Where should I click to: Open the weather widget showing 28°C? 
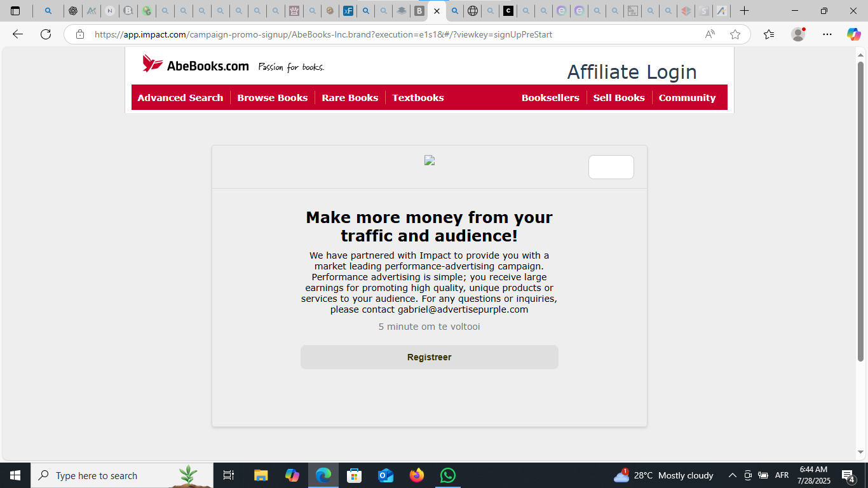(663, 475)
